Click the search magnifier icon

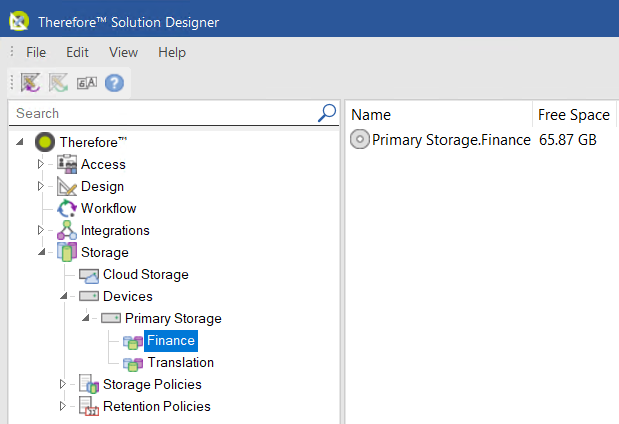coord(327,113)
